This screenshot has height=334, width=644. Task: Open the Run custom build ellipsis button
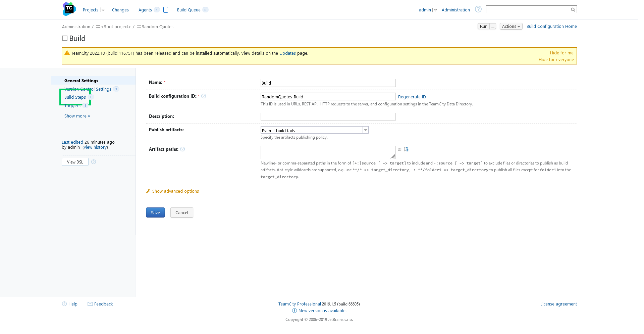[x=493, y=27]
